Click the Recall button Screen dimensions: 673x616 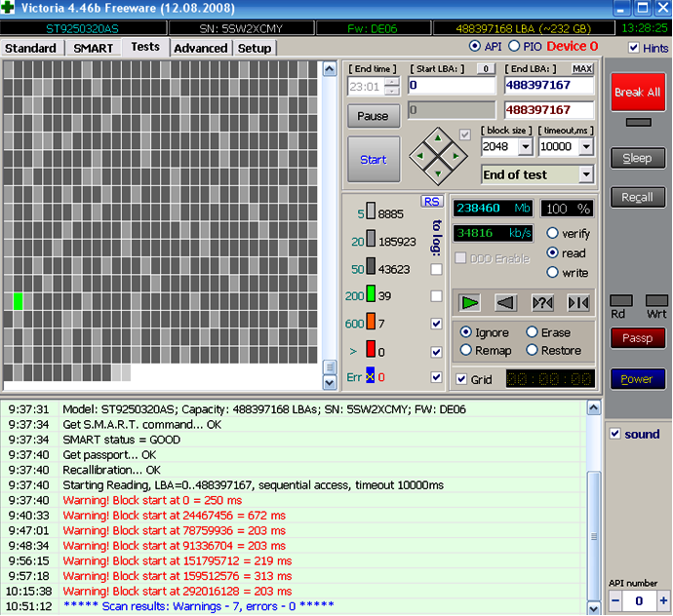638,197
